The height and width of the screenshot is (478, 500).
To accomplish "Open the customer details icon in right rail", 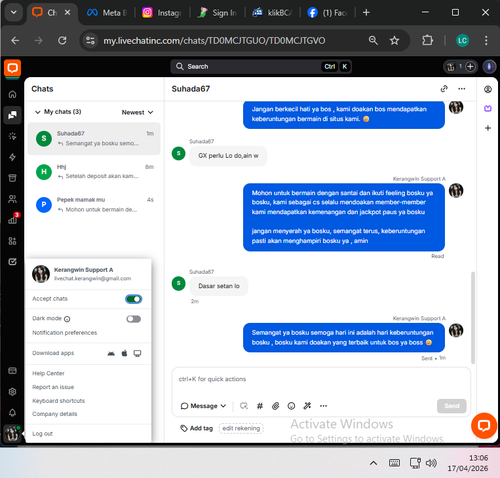I will 488,89.
